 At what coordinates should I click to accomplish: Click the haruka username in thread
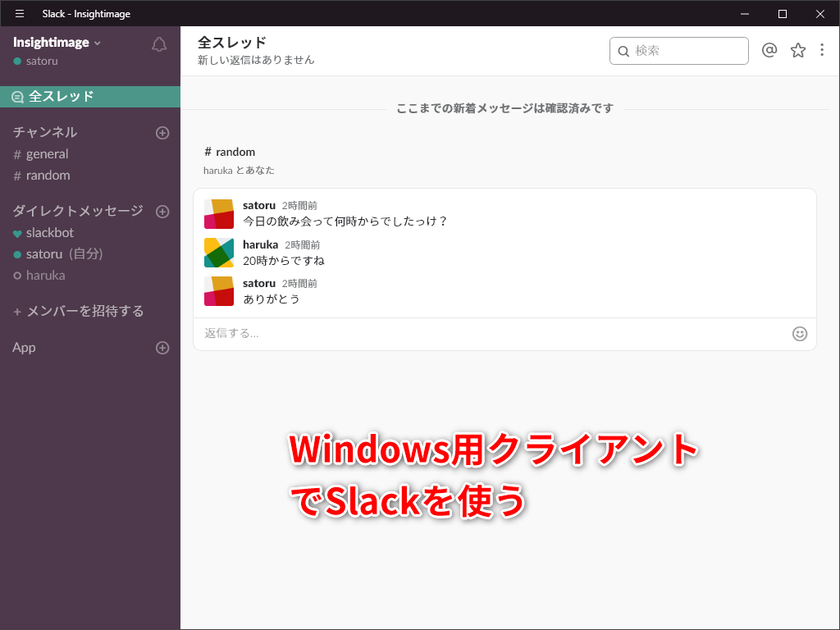pos(260,244)
